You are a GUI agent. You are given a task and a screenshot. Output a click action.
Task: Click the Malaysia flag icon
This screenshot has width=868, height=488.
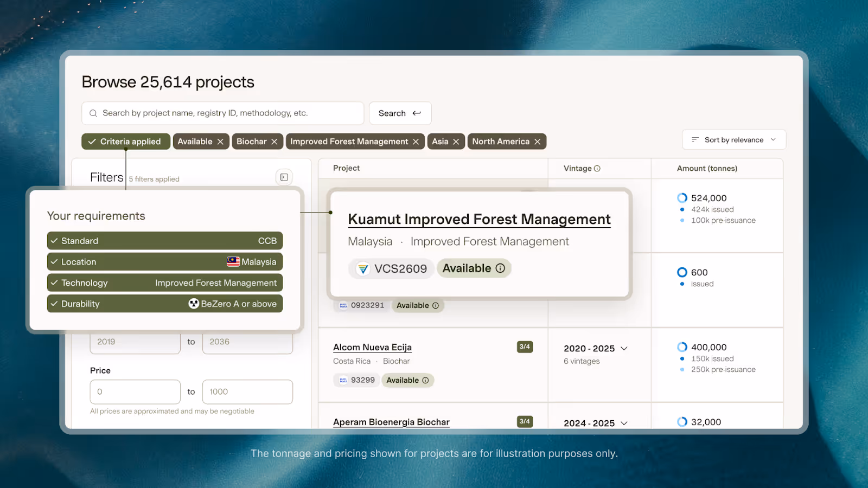[233, 262]
